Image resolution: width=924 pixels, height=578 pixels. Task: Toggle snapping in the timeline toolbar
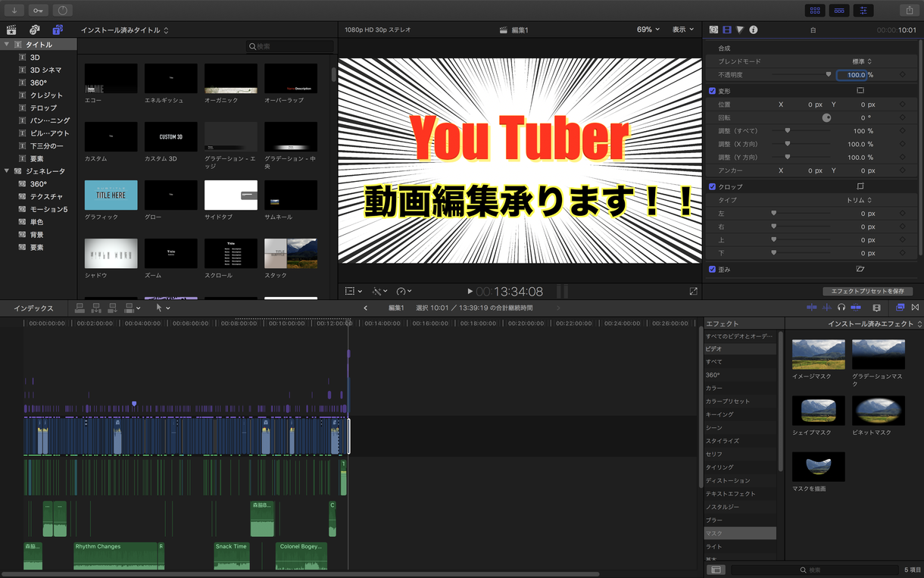coord(856,308)
